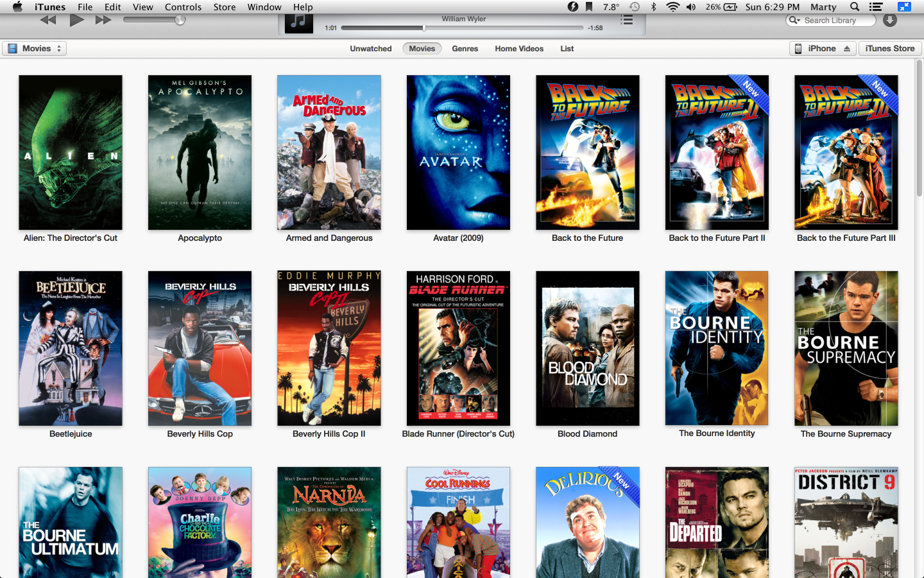Select the Apocalypto movie poster
The image size is (924, 578).
[200, 153]
